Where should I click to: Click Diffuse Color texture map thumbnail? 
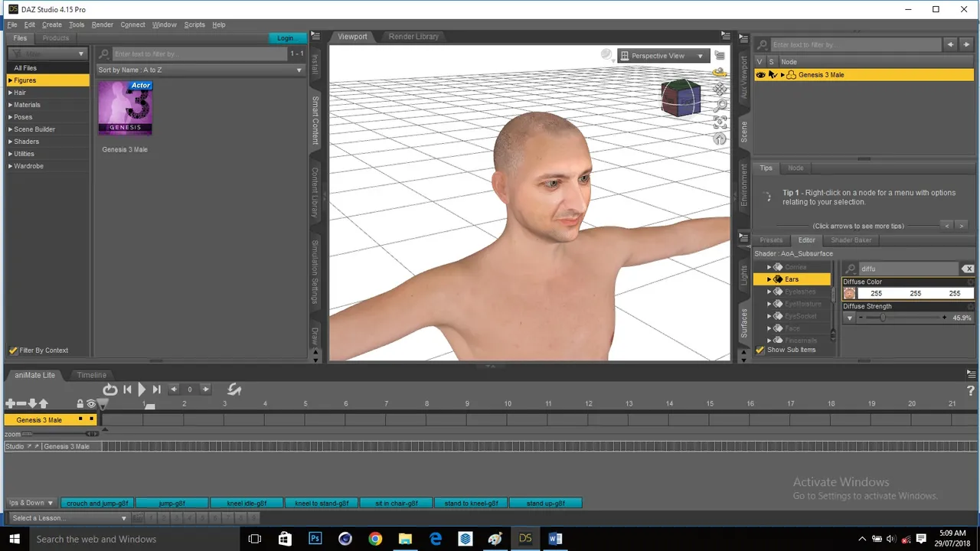click(849, 293)
